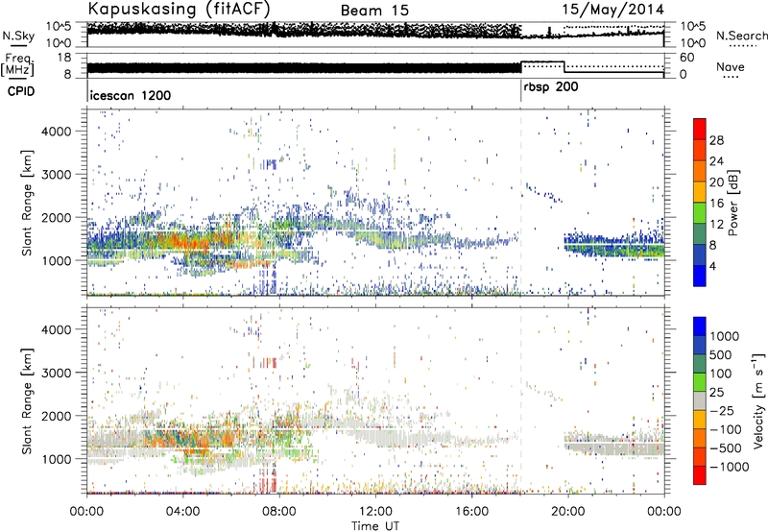Click the "12" label on the Power colorbar
This screenshot has height=532, width=768.
coord(716,225)
